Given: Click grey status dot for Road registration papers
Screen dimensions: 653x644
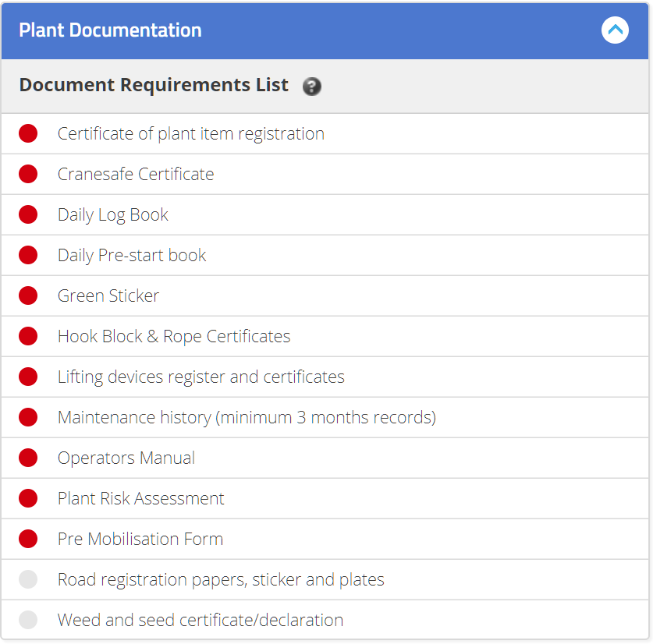Looking at the screenshot, I should click(x=28, y=579).
